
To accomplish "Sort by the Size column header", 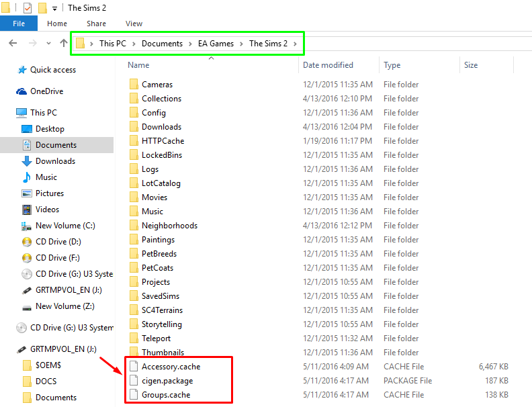I will (x=471, y=64).
